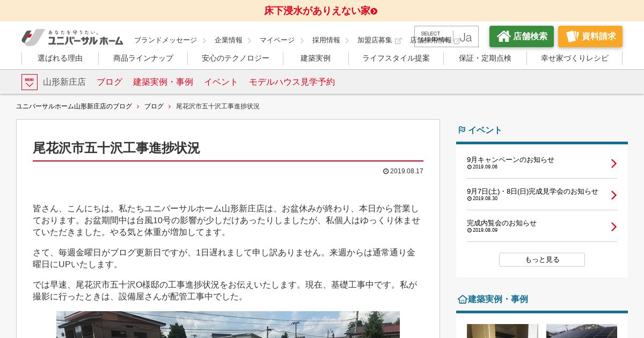Click external-link icon next to 加盟店募集
Viewport: 644px width, 338px height.
coord(398,41)
